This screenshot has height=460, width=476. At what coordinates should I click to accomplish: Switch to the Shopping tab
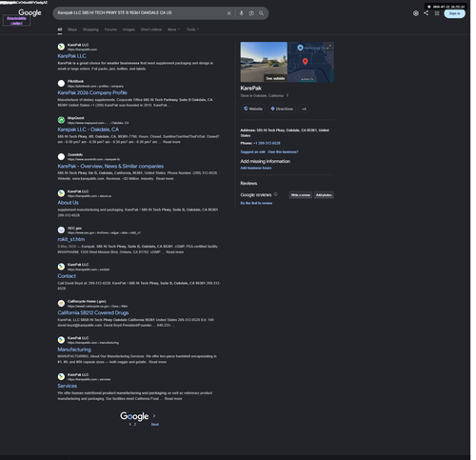point(90,30)
